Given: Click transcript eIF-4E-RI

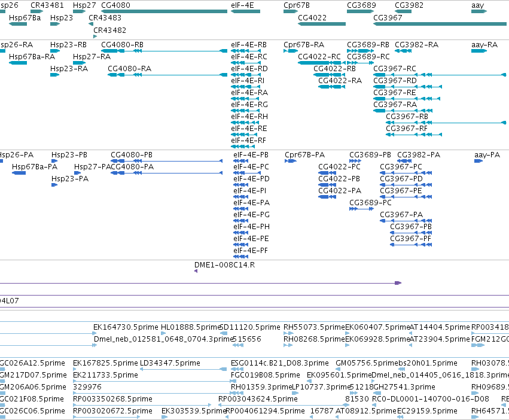Looking at the screenshot, I should [x=246, y=87].
